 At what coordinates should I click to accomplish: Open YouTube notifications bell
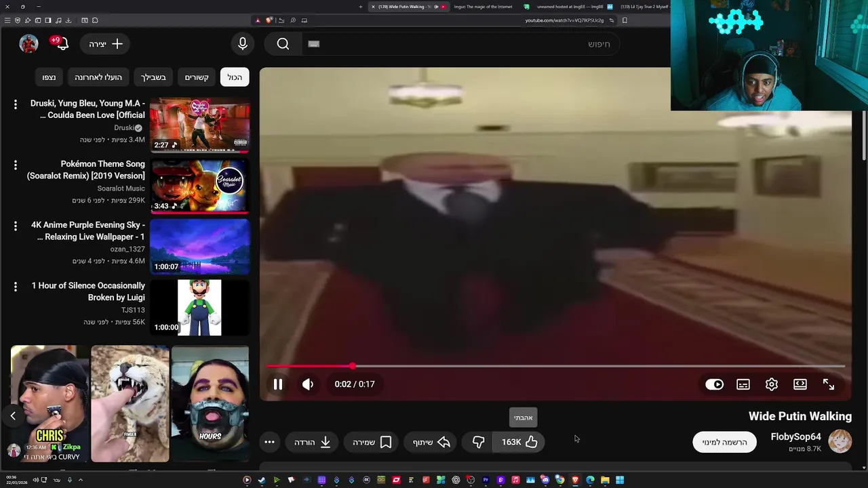coord(62,44)
